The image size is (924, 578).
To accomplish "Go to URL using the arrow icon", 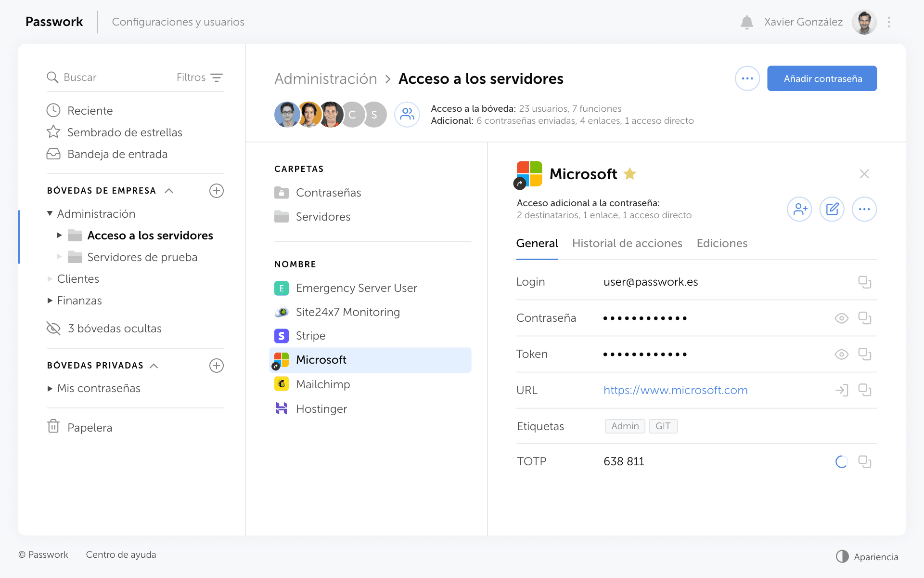I will point(841,390).
